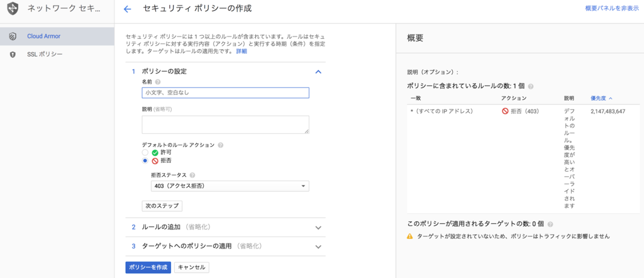This screenshot has height=278, width=644.
Task: Click the 概要パネルを非表示 link
Action: [611, 9]
